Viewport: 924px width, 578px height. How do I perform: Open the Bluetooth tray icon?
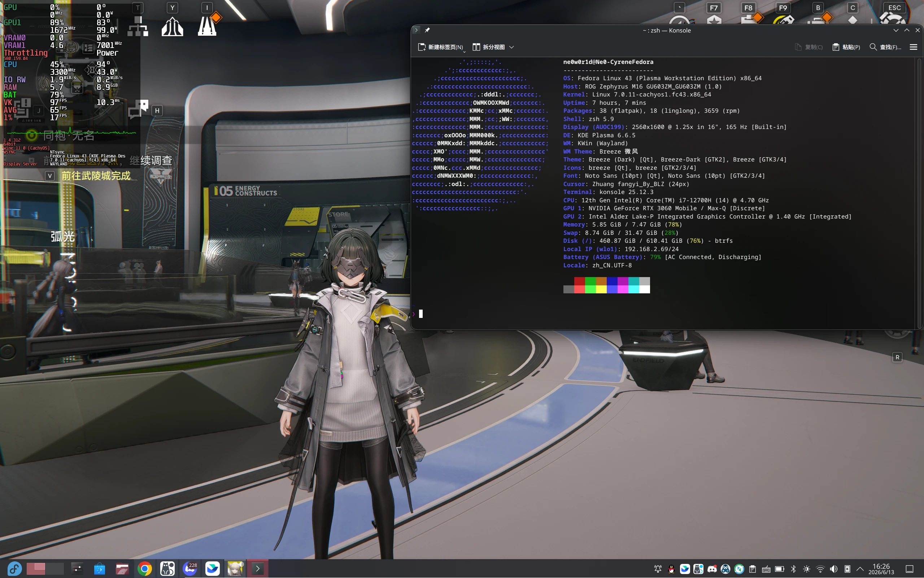pyautogui.click(x=793, y=569)
